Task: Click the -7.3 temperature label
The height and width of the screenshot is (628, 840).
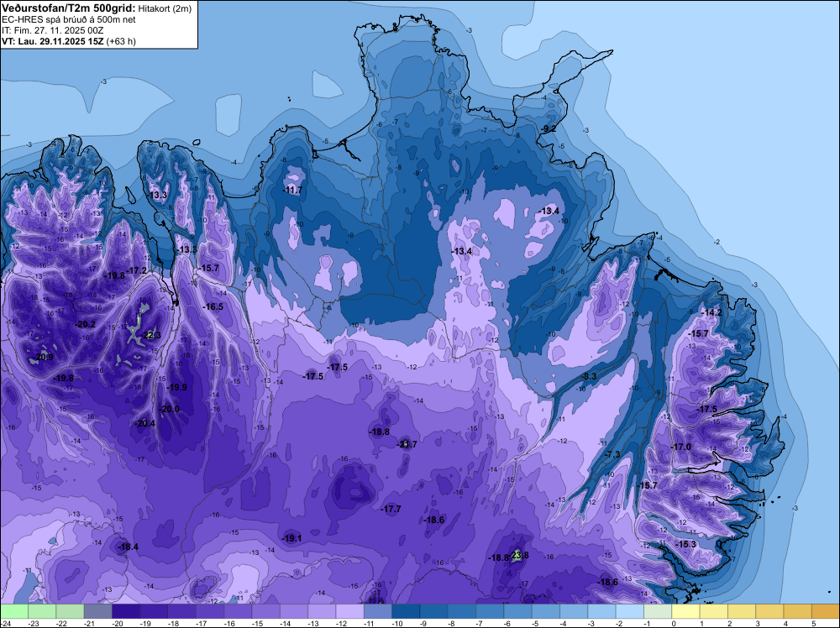Action: click(612, 454)
